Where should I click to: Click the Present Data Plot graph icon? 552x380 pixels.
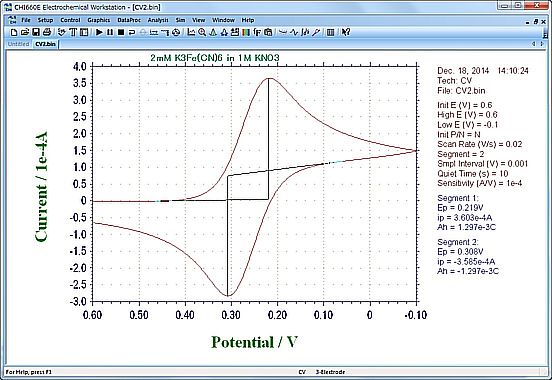(191, 32)
